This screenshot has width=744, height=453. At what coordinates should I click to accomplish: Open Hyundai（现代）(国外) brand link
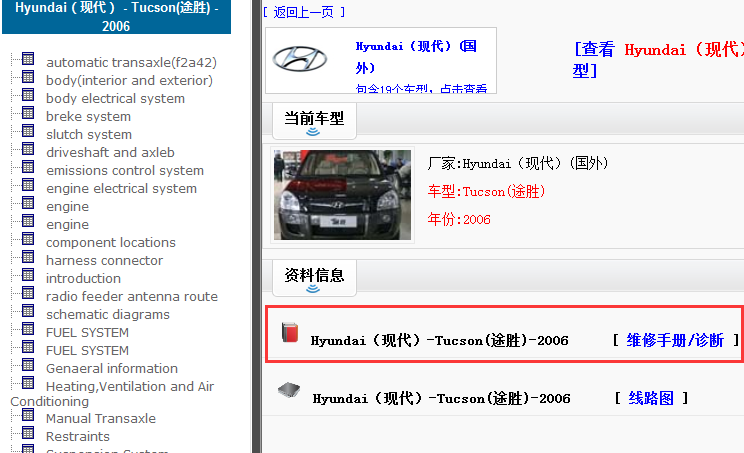tap(416, 57)
